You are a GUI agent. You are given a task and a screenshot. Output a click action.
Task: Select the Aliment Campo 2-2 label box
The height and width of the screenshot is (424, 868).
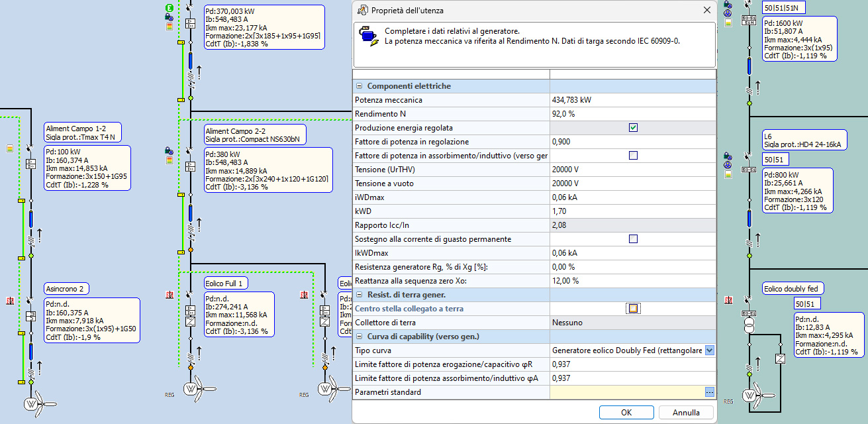point(255,135)
